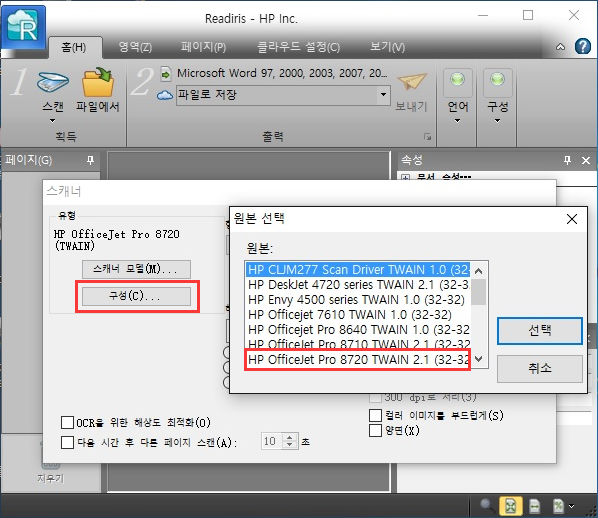Viewport: 598px width, 518px height.
Task: Select HP DeskJet 4720 series TWAIN 2.1
Action: tap(358, 285)
